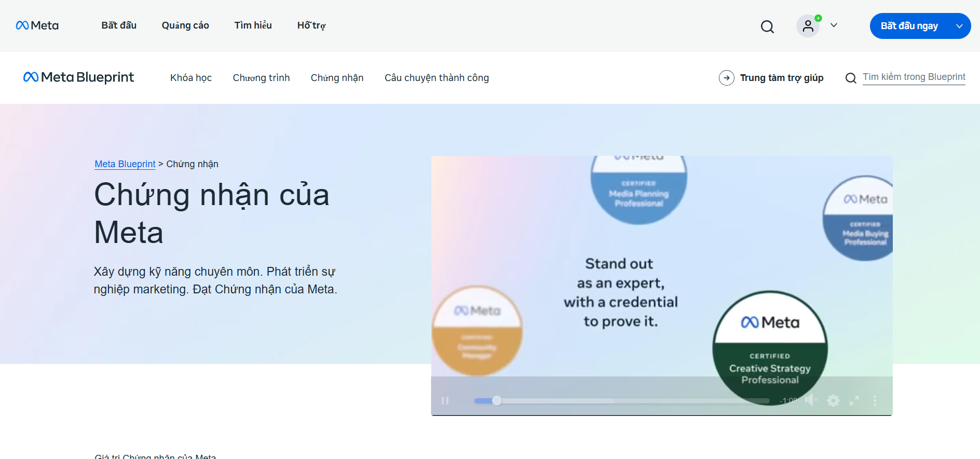Click the Blueprint search magnifier icon
This screenshot has height=459, width=980.
[x=851, y=78]
